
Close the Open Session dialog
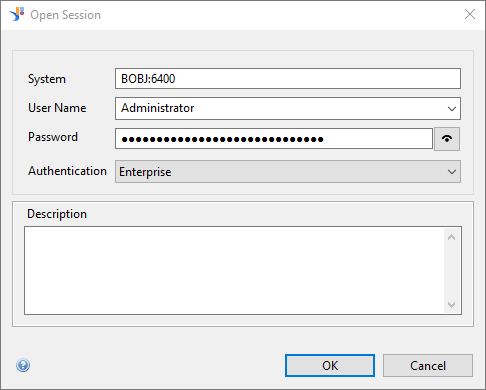(x=470, y=14)
